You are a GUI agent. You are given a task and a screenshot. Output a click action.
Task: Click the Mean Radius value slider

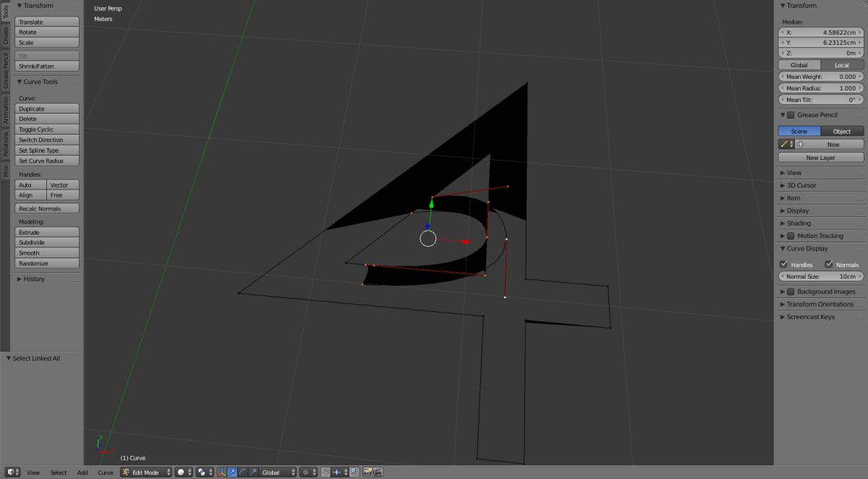[x=821, y=88]
